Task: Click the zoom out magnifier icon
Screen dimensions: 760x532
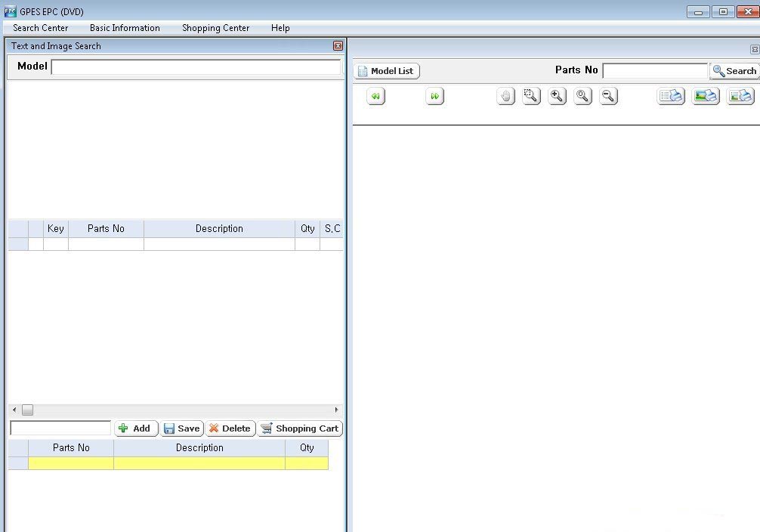Action: (x=609, y=96)
